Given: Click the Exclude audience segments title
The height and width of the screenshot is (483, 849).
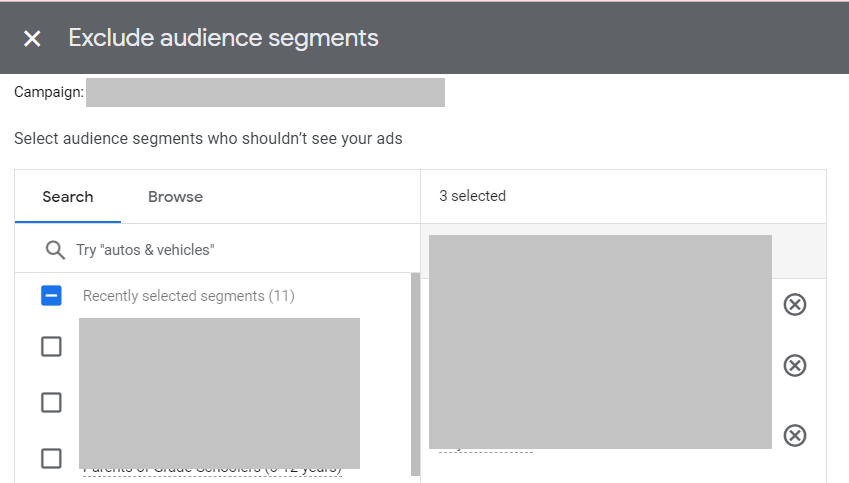Looking at the screenshot, I should coord(223,38).
